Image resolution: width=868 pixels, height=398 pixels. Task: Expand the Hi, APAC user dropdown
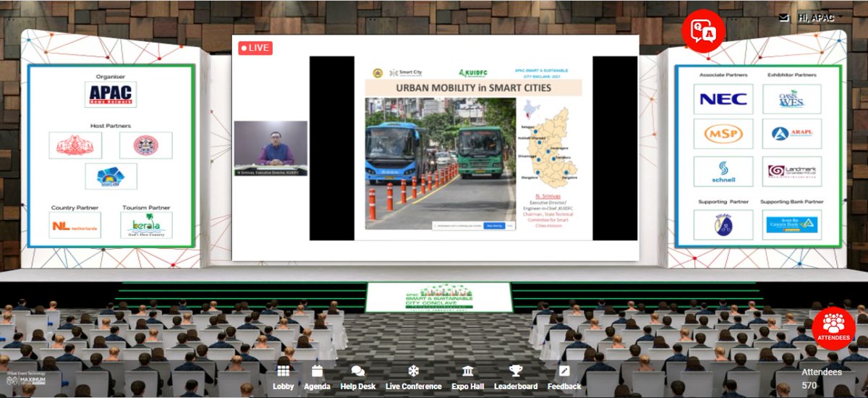(820, 17)
